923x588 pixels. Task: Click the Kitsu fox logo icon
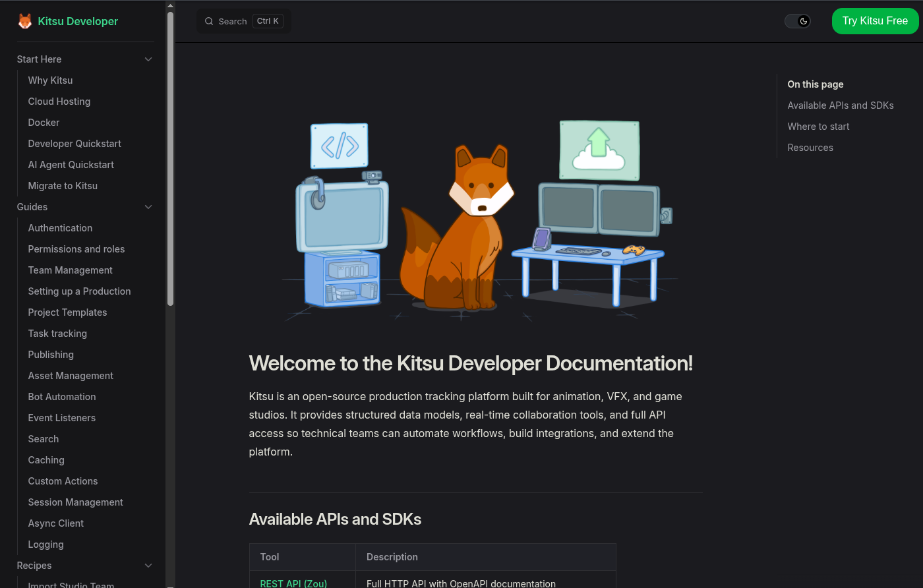(24, 21)
